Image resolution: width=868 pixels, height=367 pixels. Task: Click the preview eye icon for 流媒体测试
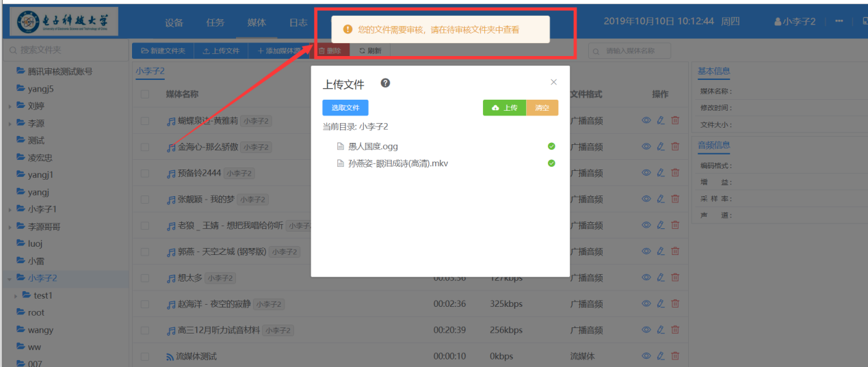pos(646,356)
